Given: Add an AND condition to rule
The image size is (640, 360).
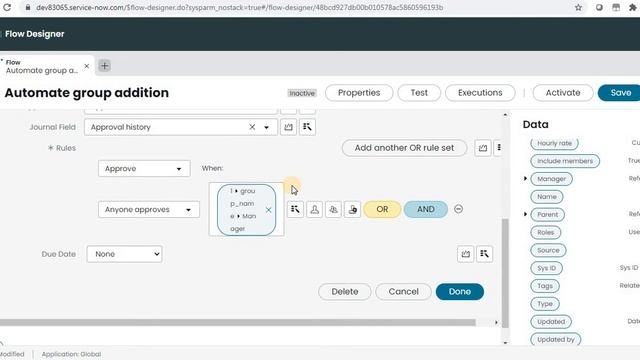Looking at the screenshot, I should tap(426, 209).
